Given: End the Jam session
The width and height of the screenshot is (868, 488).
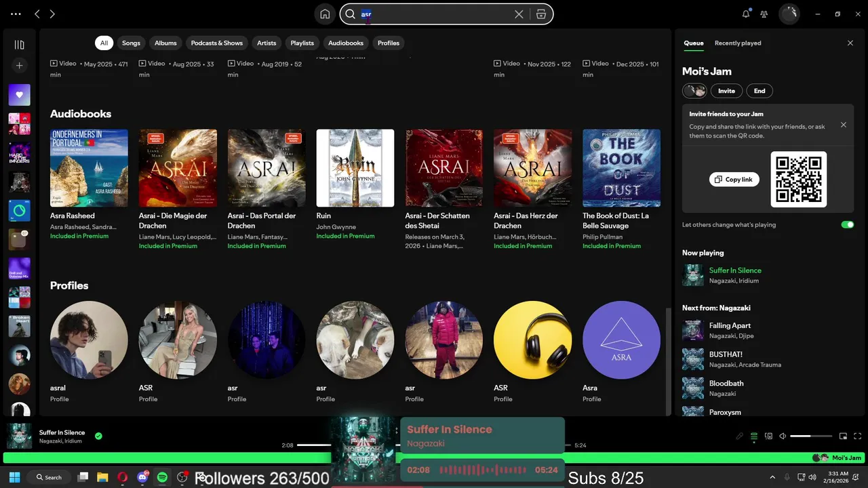Looking at the screenshot, I should click(759, 91).
